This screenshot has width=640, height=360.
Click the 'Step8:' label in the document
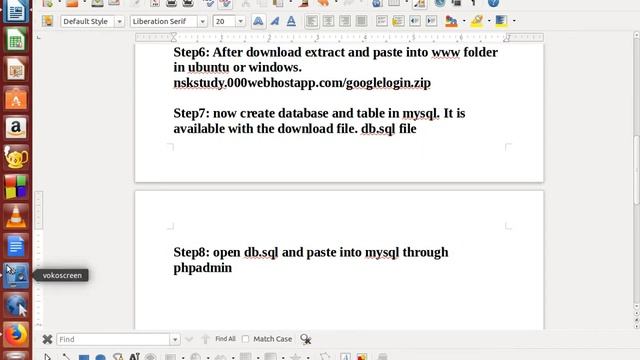(x=191, y=253)
